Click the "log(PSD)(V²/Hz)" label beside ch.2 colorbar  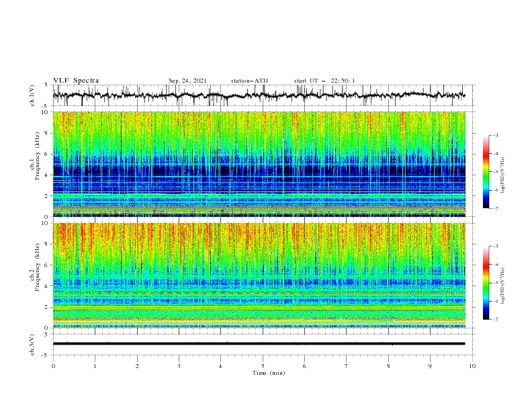(502, 285)
